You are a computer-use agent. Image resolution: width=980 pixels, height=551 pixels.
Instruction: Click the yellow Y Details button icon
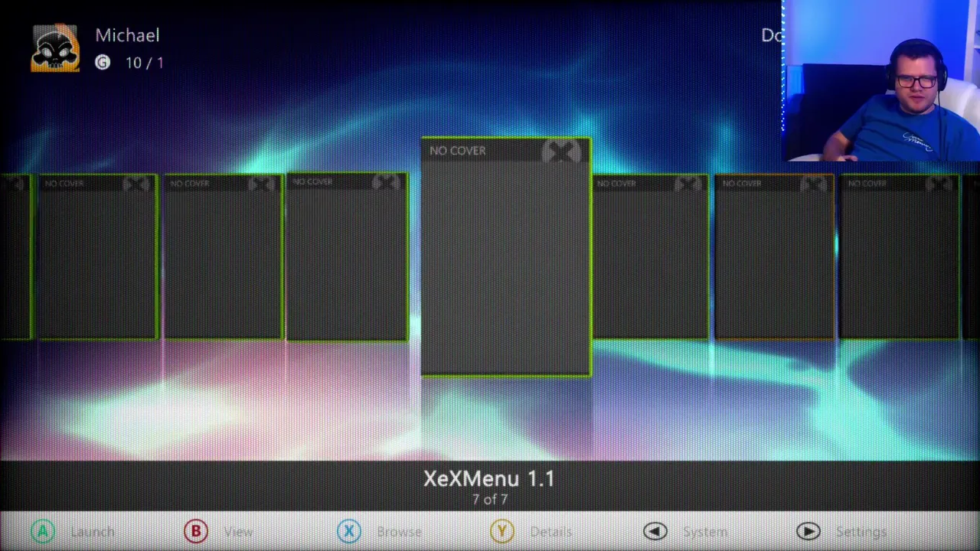tap(502, 531)
